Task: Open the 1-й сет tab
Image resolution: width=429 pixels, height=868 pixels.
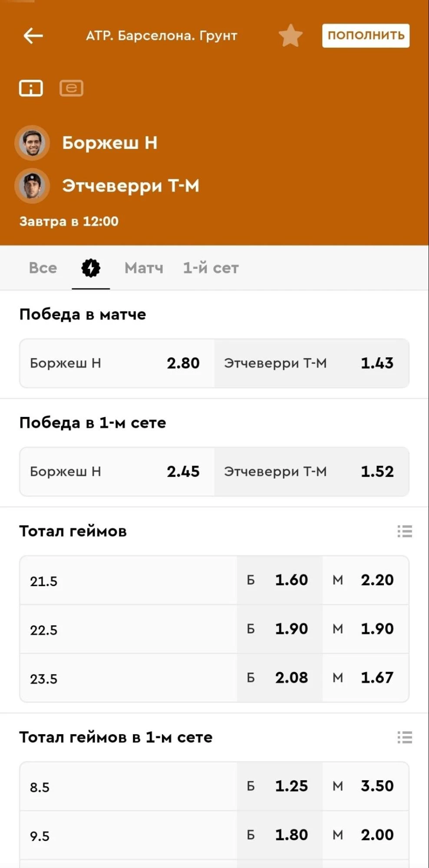Action: click(x=210, y=268)
